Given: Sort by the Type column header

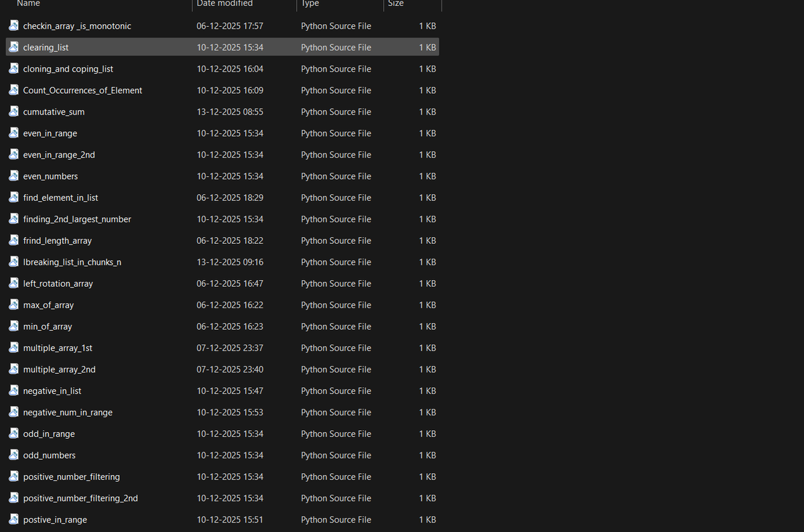Looking at the screenshot, I should 310,4.
